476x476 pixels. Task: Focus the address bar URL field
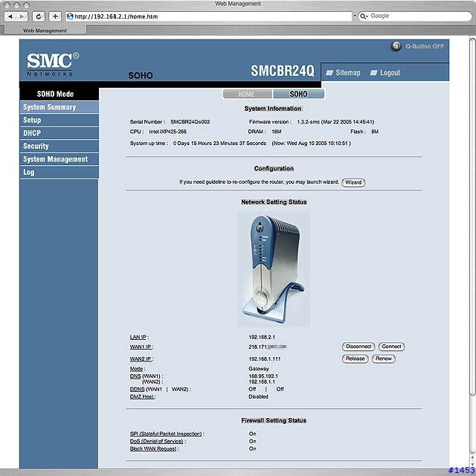209,16
